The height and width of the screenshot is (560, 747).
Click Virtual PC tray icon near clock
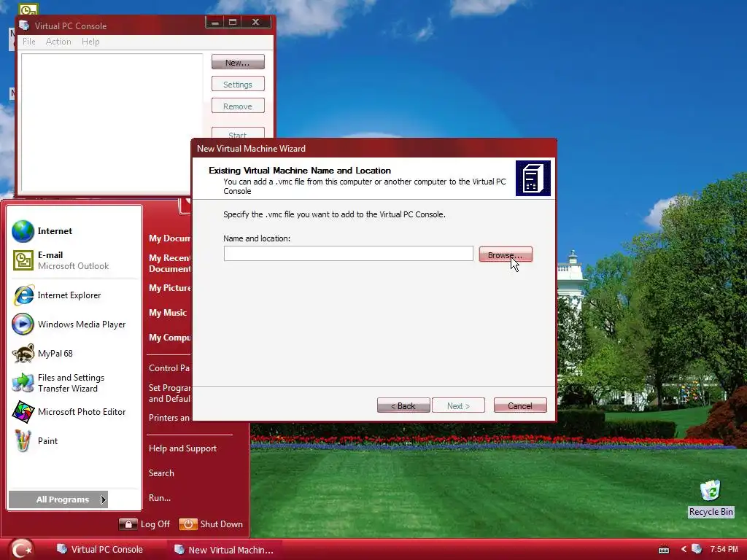click(697, 549)
